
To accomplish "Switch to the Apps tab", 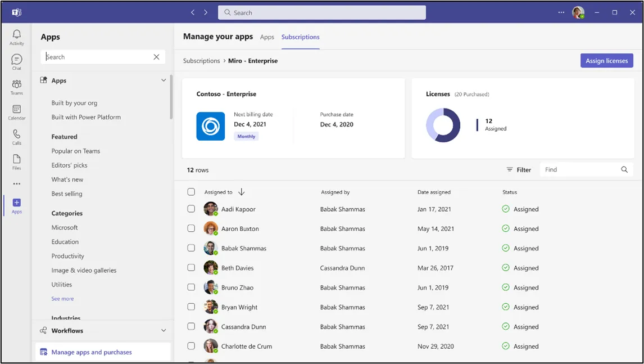I will 267,37.
